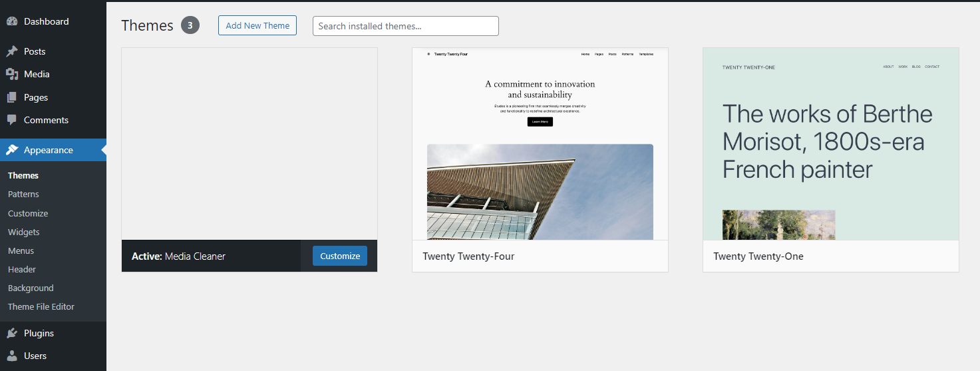Open the Patterns submenu link
The image size is (980, 371).
(x=23, y=194)
